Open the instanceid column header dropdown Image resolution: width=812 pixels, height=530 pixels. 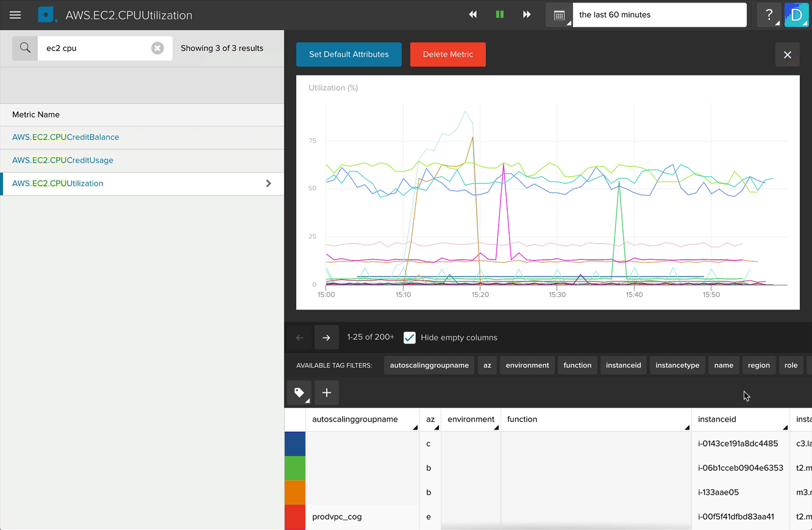tap(783, 427)
